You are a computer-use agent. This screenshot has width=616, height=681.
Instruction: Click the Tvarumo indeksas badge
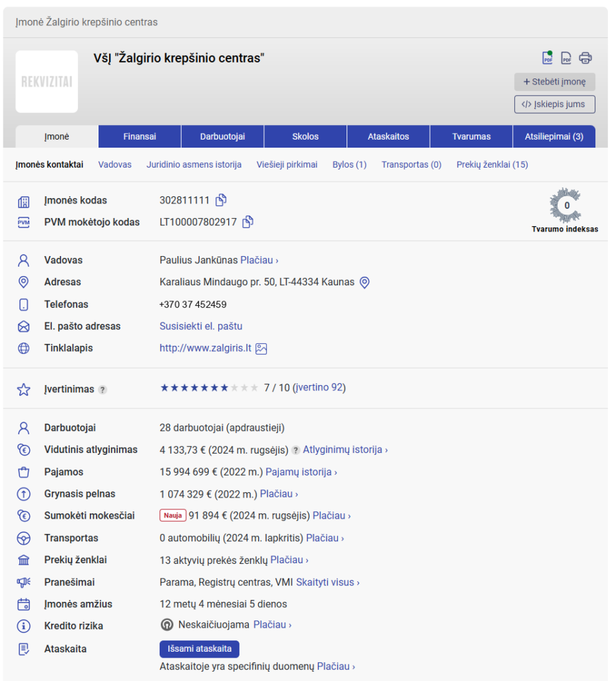tap(565, 211)
